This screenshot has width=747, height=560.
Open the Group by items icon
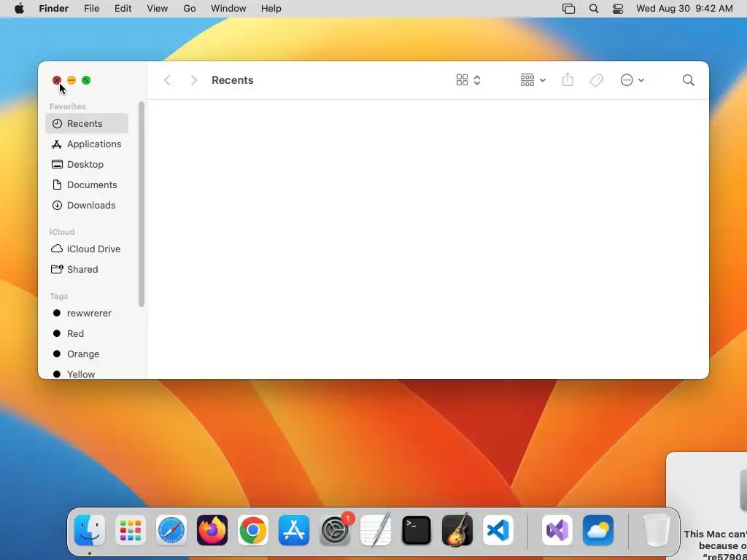point(527,80)
